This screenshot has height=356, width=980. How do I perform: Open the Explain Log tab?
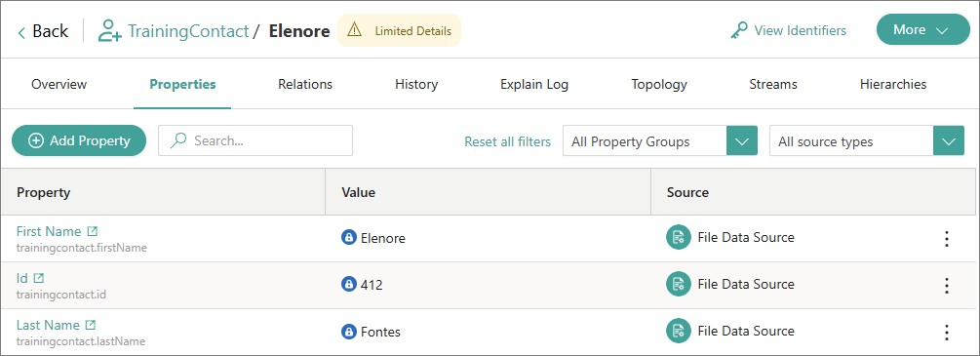point(534,85)
